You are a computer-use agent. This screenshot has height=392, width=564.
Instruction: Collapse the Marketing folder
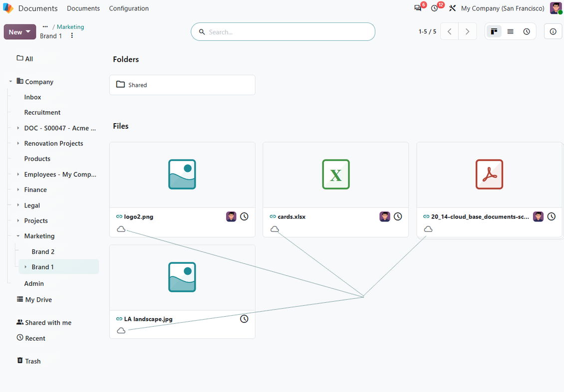18,236
